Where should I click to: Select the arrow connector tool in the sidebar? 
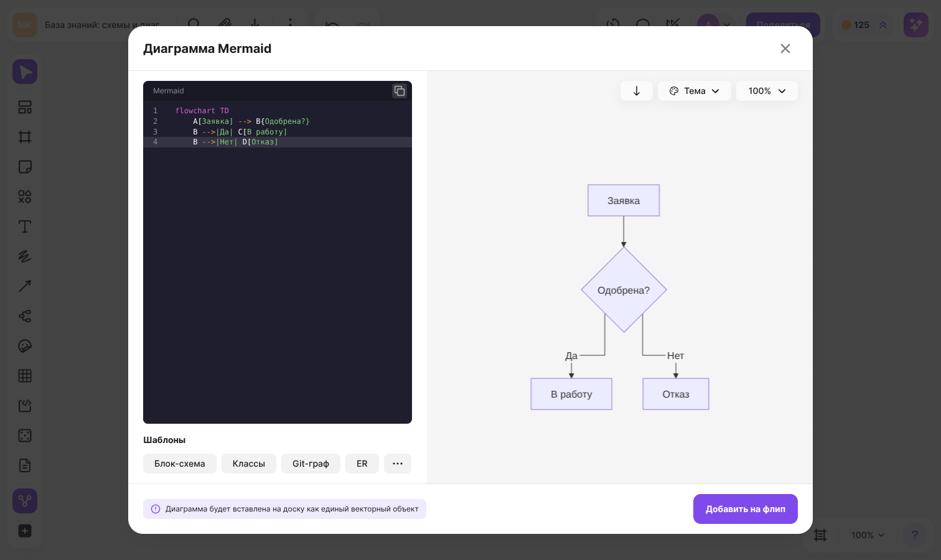point(25,286)
